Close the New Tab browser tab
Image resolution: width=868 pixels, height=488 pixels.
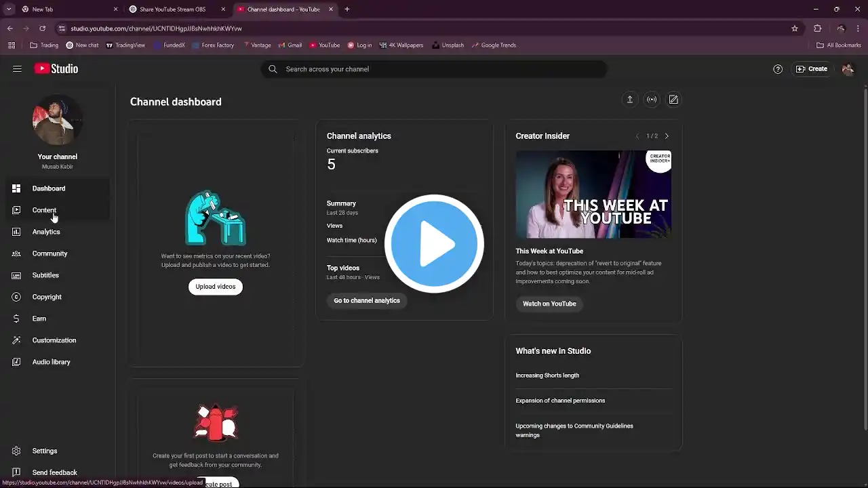pos(115,9)
